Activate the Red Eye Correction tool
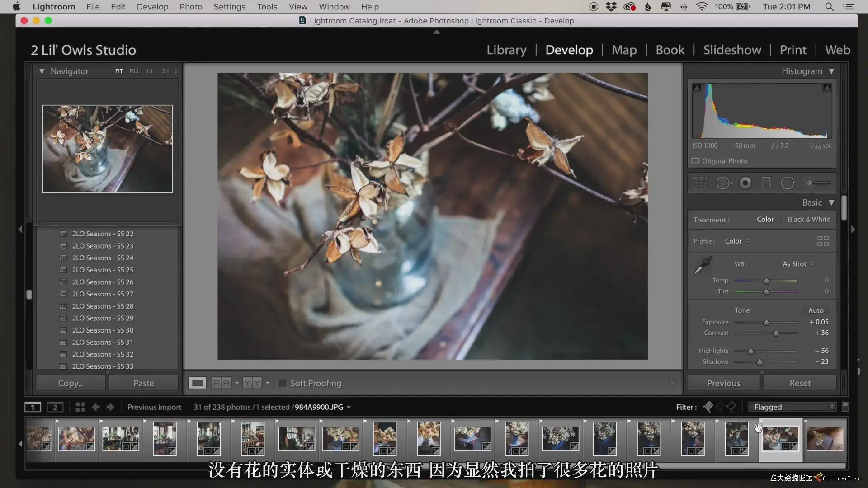Viewport: 868px width, 488px height. pyautogui.click(x=745, y=183)
